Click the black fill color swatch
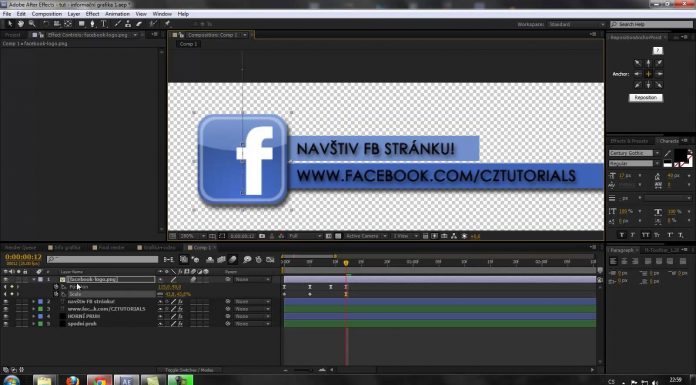 680,155
